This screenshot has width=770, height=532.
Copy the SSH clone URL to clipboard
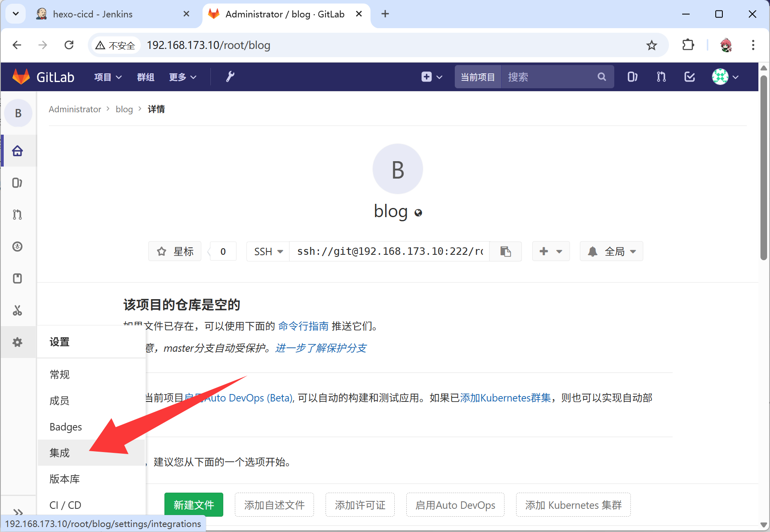505,251
